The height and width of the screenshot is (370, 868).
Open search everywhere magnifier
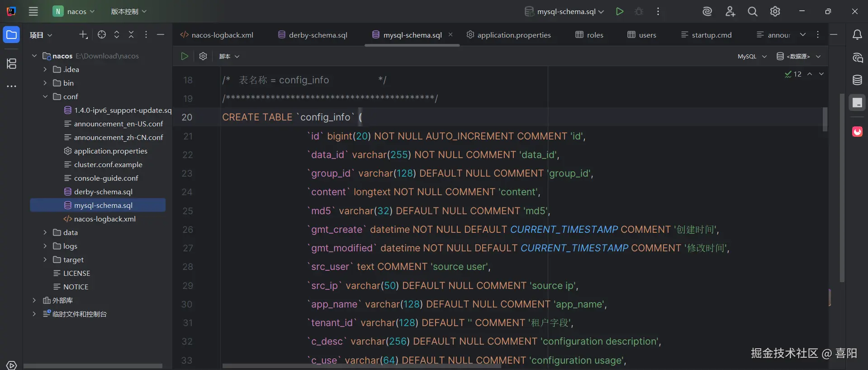[x=753, y=11]
